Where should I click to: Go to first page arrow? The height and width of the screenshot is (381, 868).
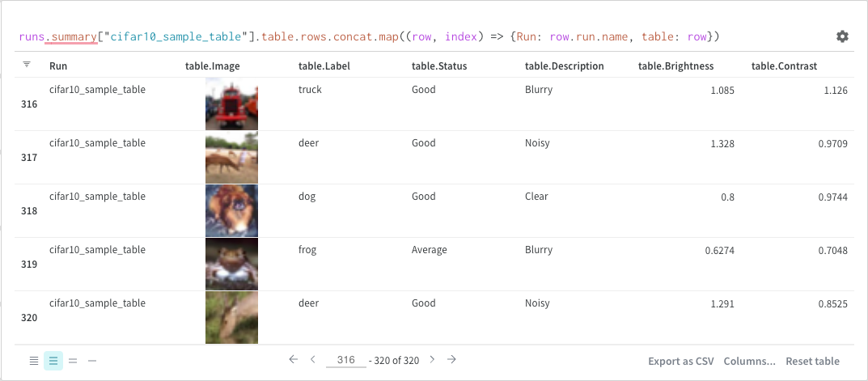pos(293,359)
